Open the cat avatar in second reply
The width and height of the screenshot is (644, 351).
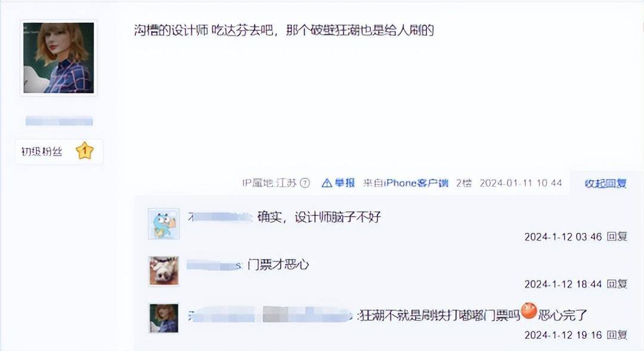164,271
